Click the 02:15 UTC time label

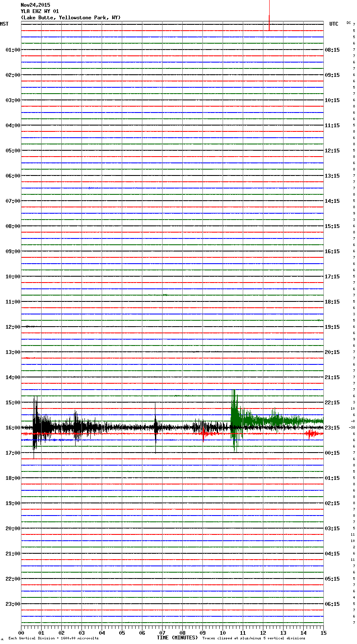332,503
